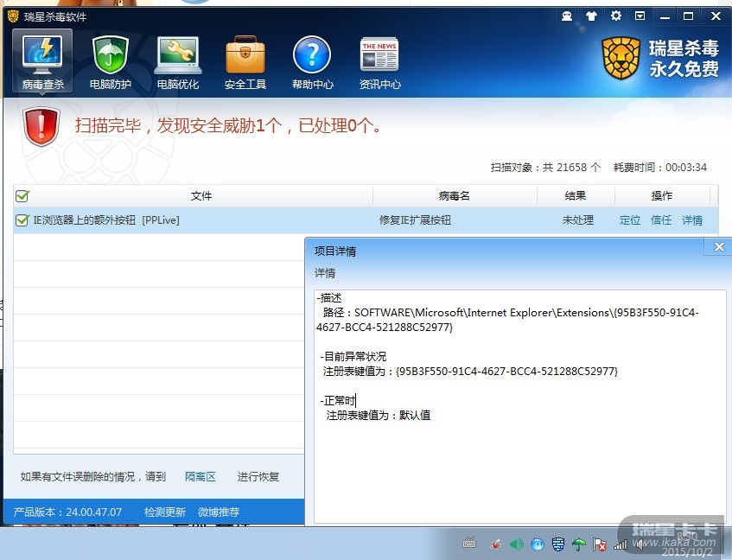Open the title bar dropdown menu icon

click(x=640, y=16)
